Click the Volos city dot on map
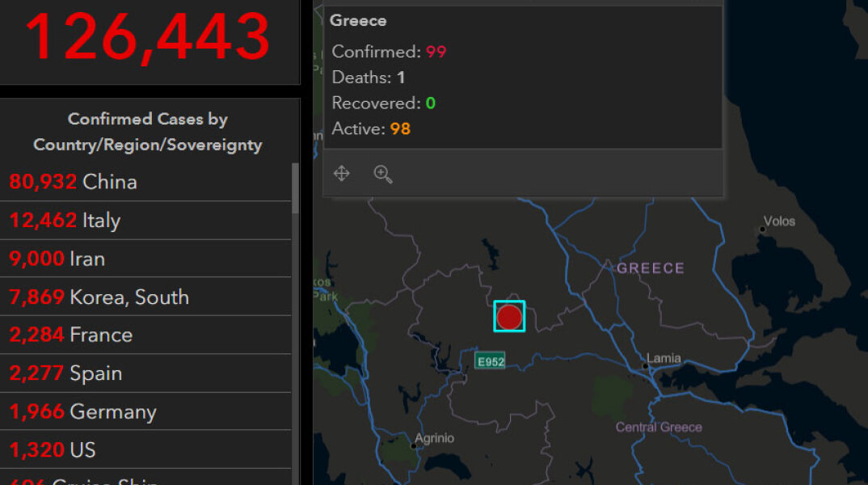Image resolution: width=868 pixels, height=485 pixels. pos(762,230)
